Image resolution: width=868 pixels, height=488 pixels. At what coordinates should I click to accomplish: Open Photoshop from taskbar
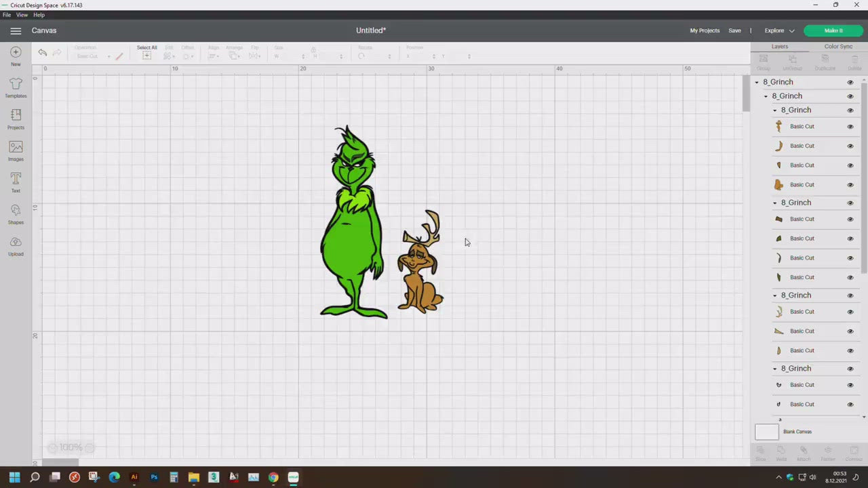(154, 477)
